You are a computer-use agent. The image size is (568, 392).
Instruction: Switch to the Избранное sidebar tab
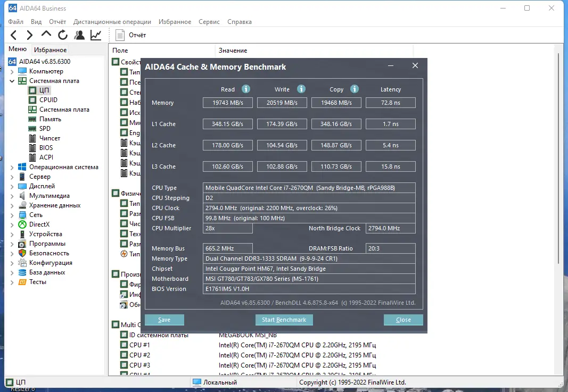tap(51, 50)
